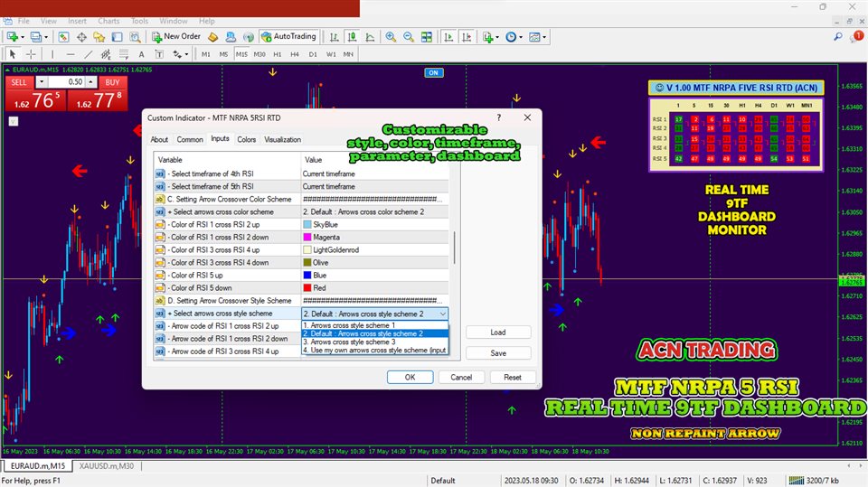Choose 'Arrows cross style scheme 3' option
This screenshot has width=868, height=487.
(x=374, y=342)
